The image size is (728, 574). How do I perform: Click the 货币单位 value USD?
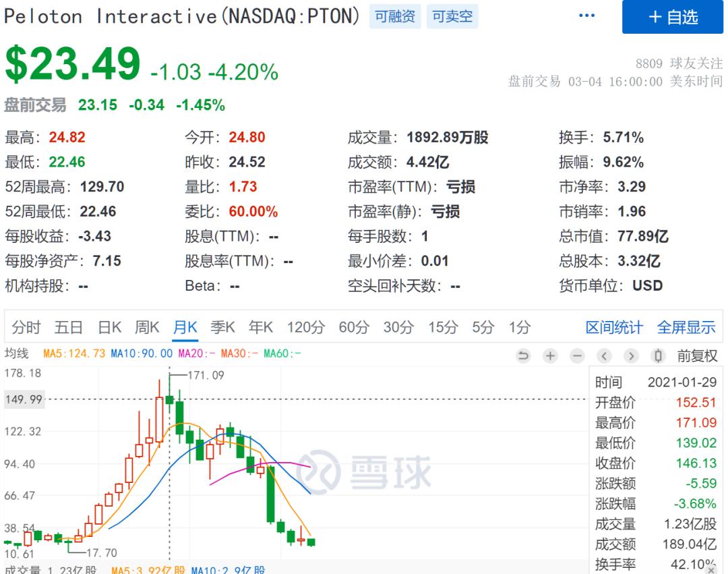[648, 285]
